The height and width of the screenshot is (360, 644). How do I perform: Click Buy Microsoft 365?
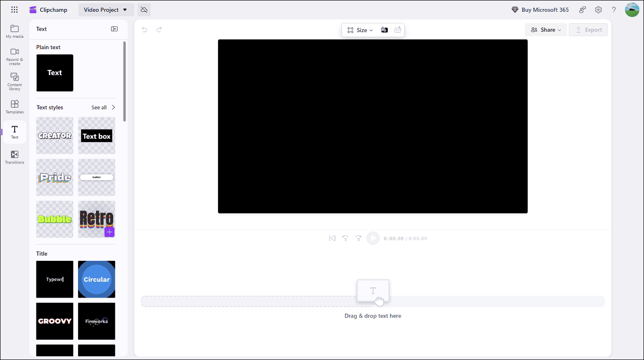click(540, 9)
